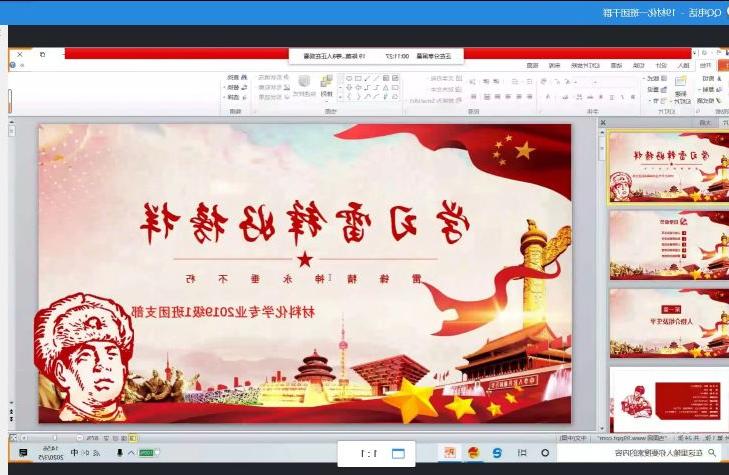Open the Find (查找) tool
Viewport: 729px width, 475px height.
click(238, 77)
